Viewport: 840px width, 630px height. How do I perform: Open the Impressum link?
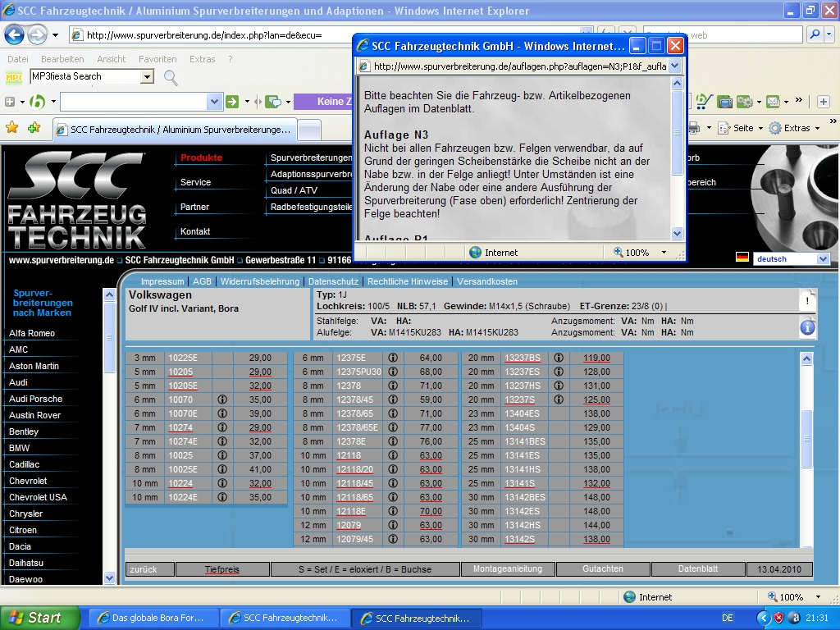pyautogui.click(x=162, y=281)
